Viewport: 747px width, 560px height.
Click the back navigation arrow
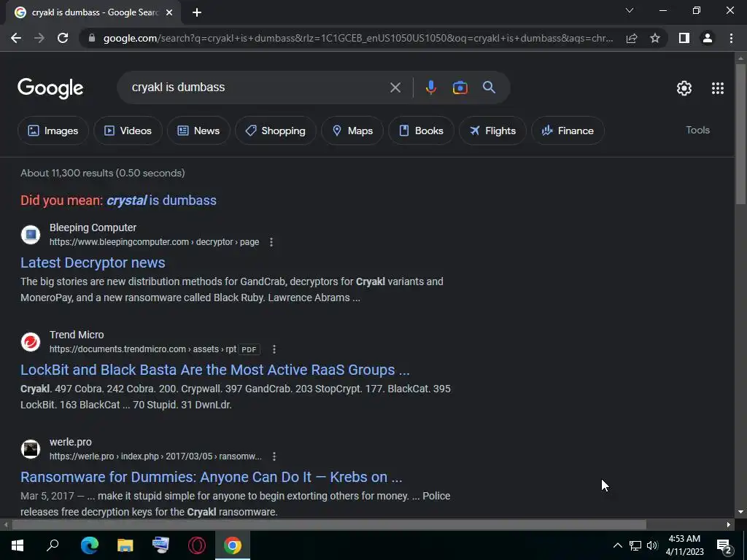16,38
